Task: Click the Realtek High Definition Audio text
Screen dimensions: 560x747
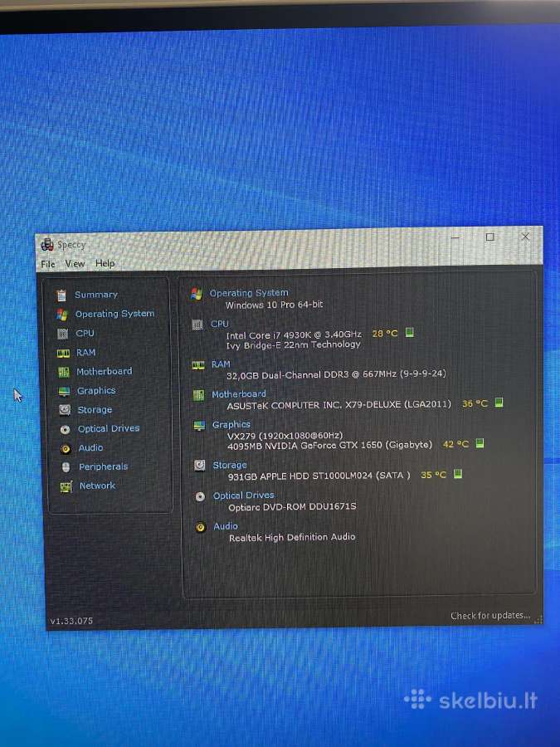Action: point(292,537)
